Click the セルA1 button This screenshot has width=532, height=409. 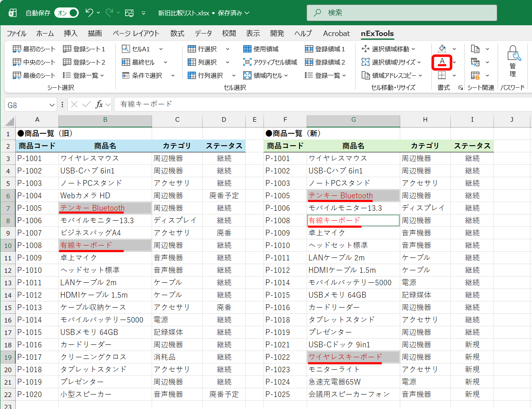136,49
